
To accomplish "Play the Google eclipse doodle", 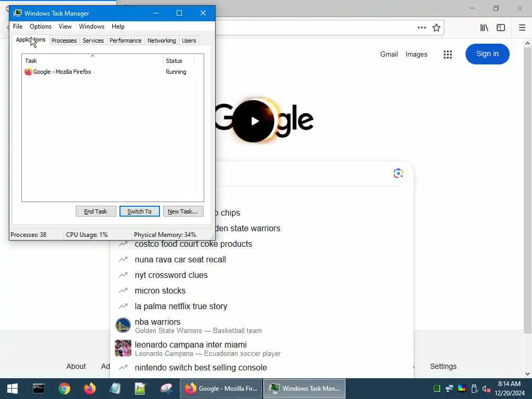I will click(x=255, y=121).
